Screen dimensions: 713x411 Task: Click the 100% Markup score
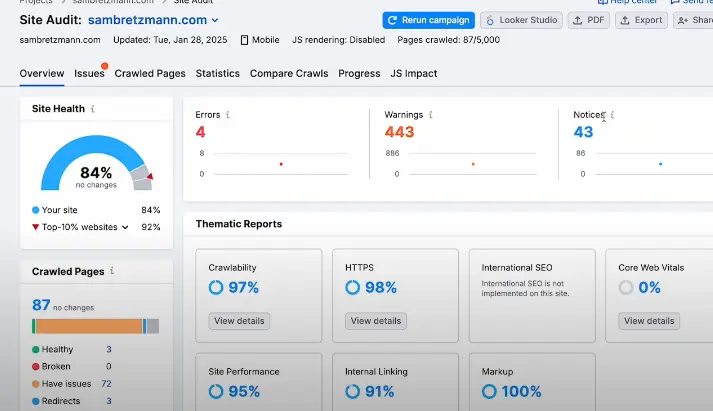point(522,391)
